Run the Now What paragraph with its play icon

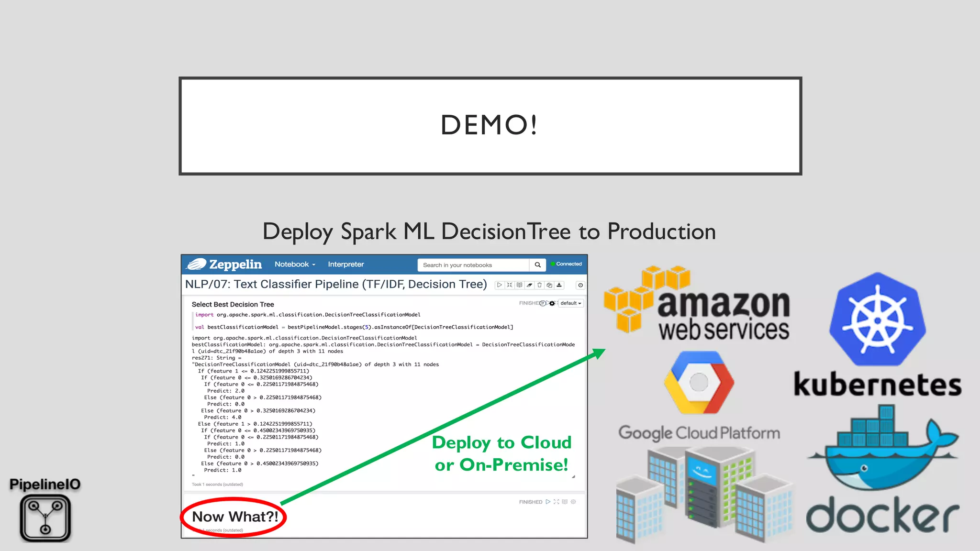548,502
